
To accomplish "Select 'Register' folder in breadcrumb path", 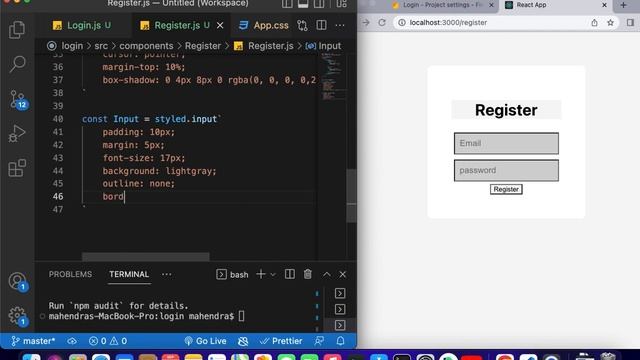I will tap(203, 46).
